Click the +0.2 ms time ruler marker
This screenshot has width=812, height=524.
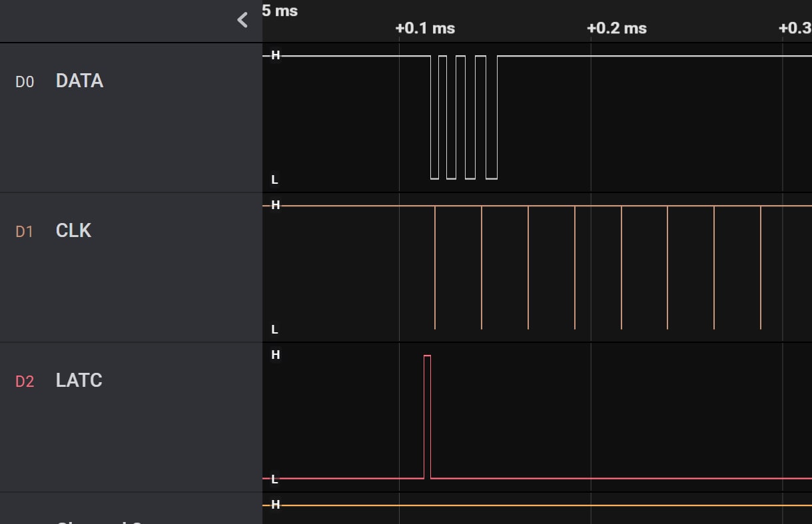[616, 28]
